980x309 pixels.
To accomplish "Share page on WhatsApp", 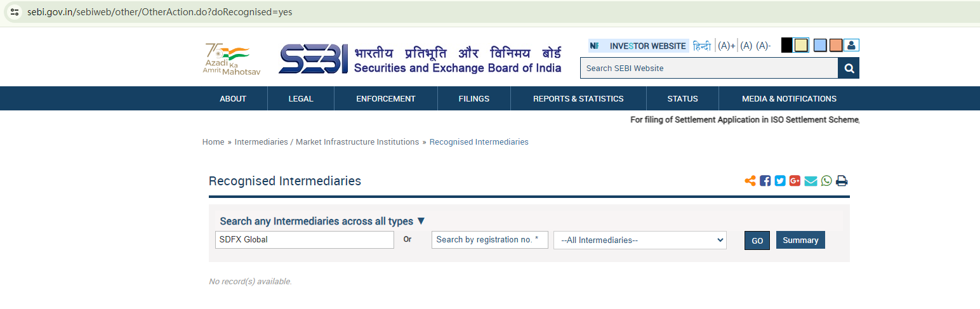I will (826, 181).
